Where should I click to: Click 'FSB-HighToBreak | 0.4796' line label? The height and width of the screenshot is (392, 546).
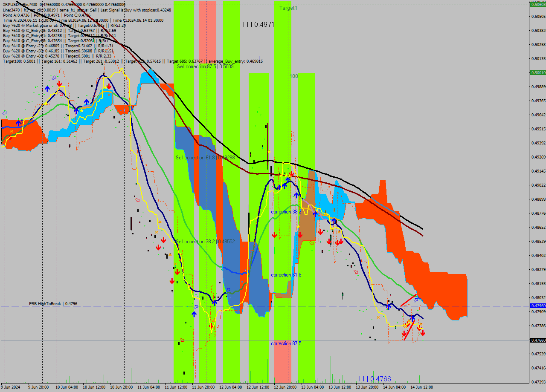point(53,304)
